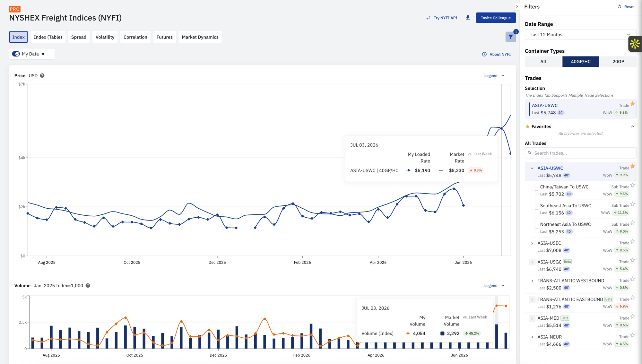The image size is (642, 364).
Task: Switch to the Index (Table) tab
Action: 48,37
